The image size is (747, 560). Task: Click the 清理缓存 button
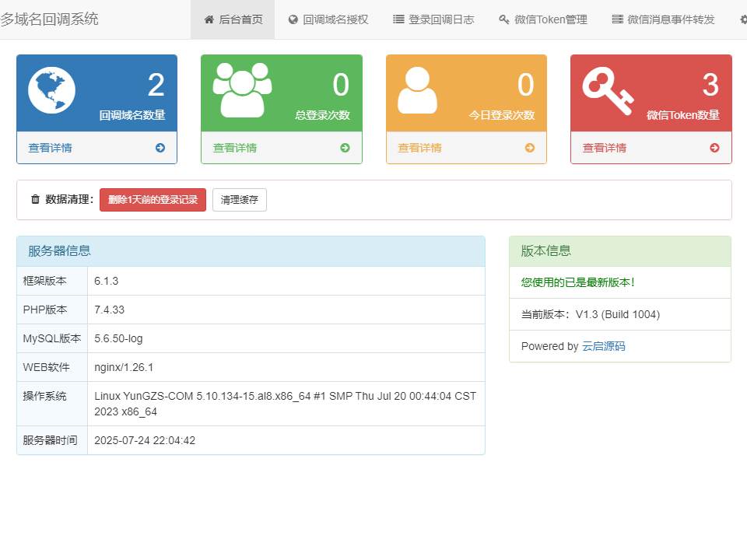tap(240, 200)
